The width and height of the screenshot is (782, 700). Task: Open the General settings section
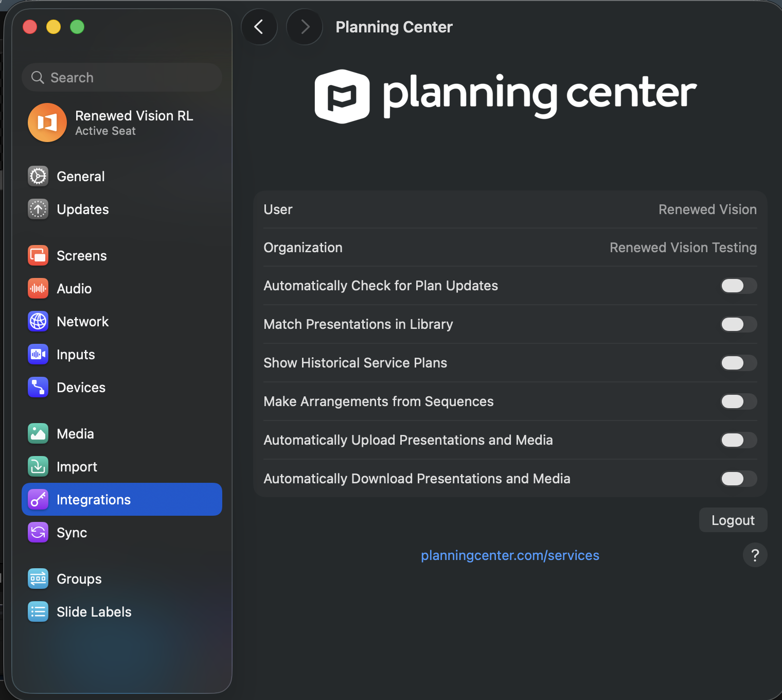122,177
